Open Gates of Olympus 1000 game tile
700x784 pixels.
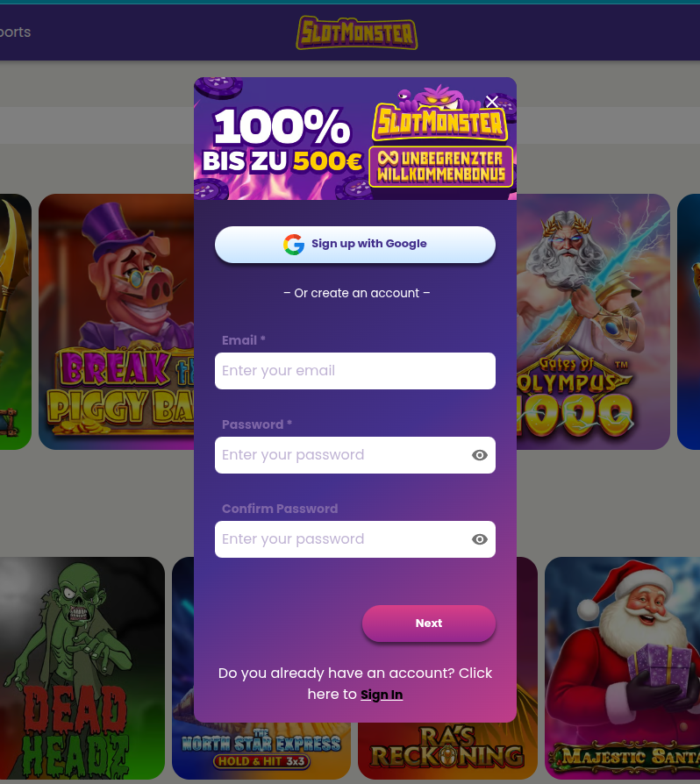tap(593, 322)
